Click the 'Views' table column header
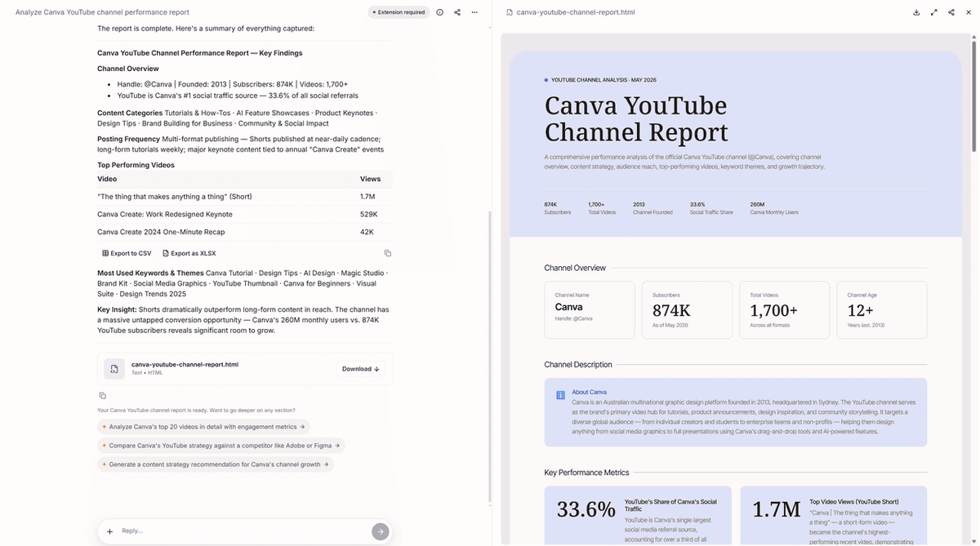 pos(369,179)
